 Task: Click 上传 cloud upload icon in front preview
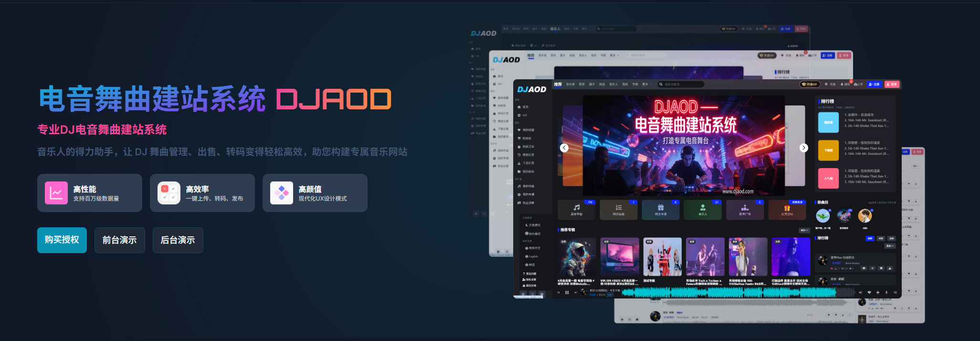coord(858,84)
